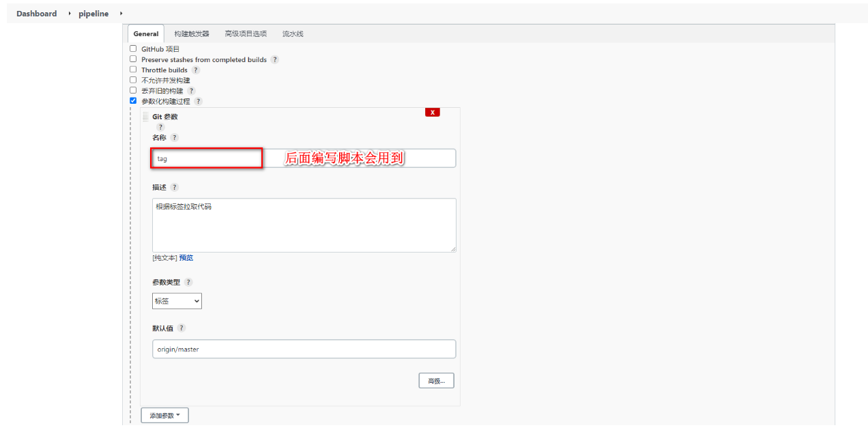
Task: Click the Git 参数 heading text
Action: [x=165, y=117]
